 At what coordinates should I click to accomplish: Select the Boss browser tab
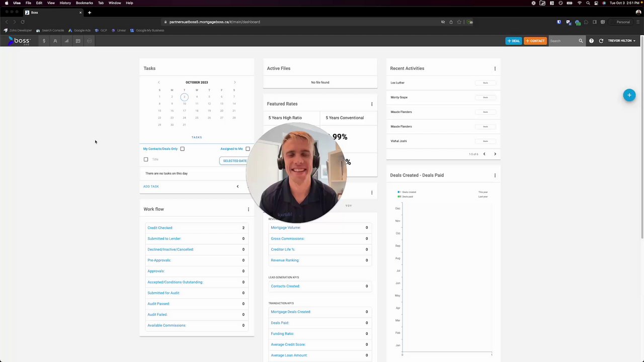click(53, 13)
